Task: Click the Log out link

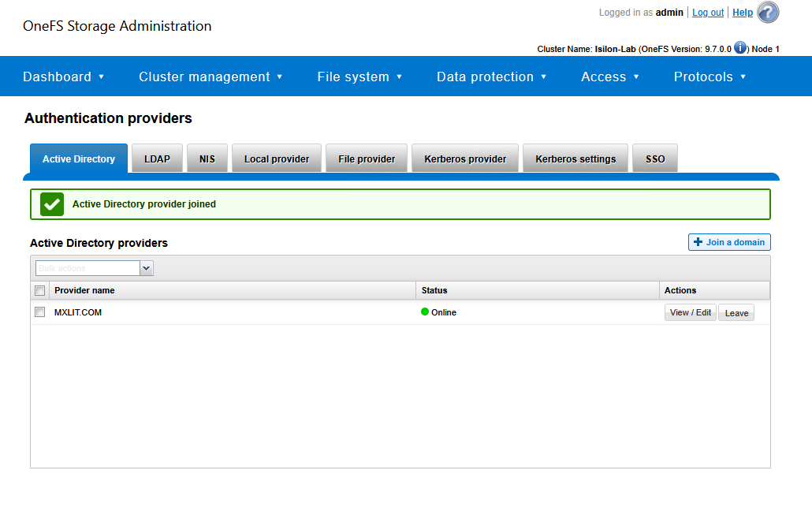Action: click(x=707, y=13)
